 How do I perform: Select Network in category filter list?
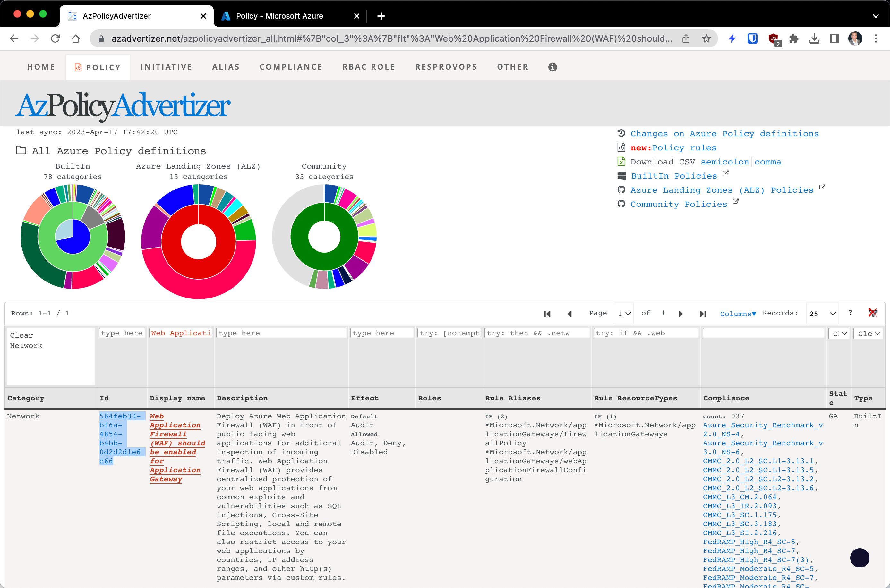coord(26,346)
